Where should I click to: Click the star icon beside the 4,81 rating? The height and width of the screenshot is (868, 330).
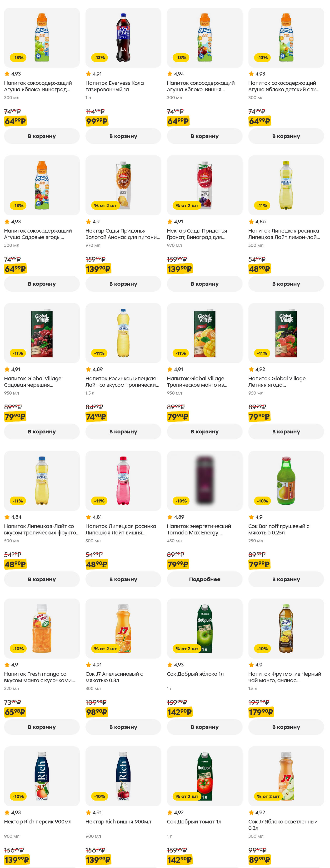[x=88, y=517]
